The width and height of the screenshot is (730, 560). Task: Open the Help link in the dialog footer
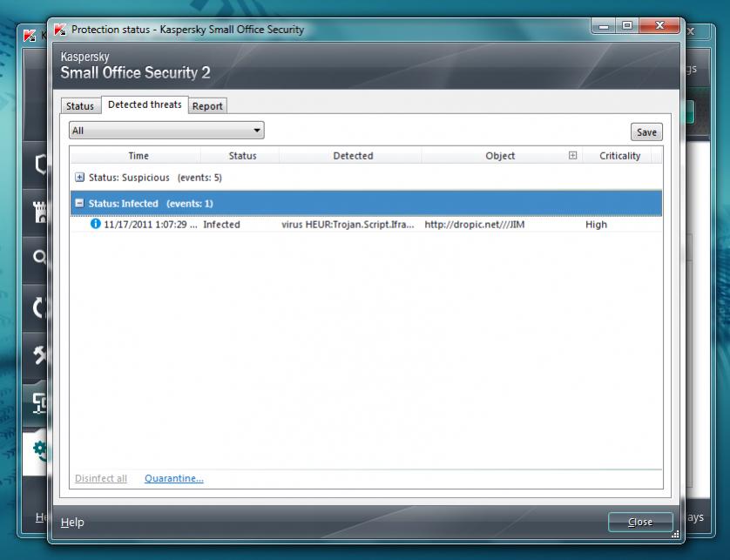(72, 523)
